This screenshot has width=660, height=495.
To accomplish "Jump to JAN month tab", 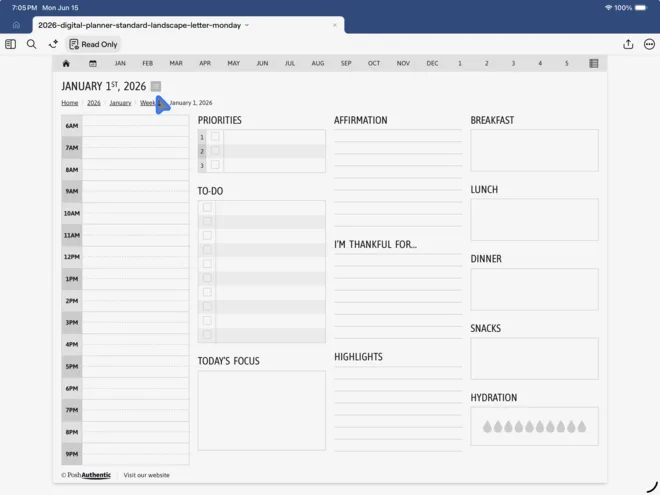I will click(x=120, y=64).
